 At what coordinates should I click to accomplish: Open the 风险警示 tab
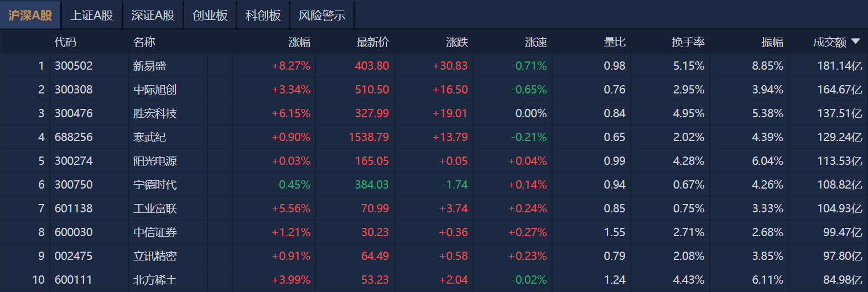(x=322, y=15)
